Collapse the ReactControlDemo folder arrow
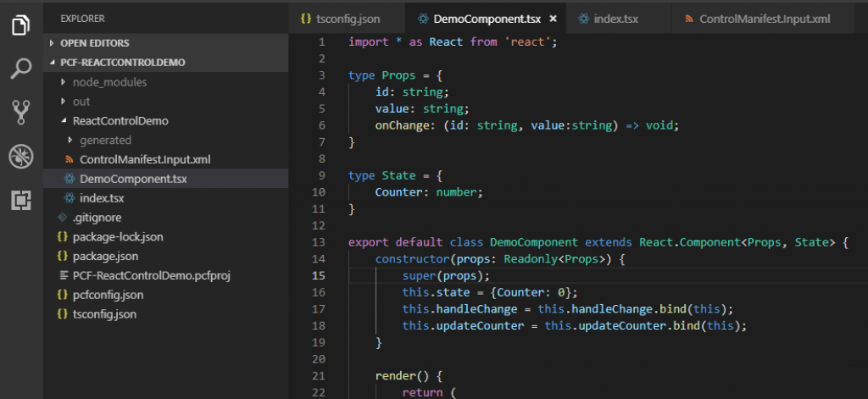This screenshot has height=399, width=868. coord(63,120)
